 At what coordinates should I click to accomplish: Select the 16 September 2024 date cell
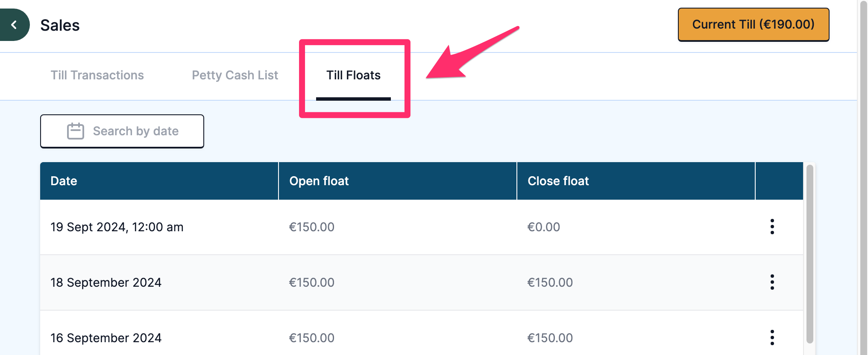tap(106, 338)
